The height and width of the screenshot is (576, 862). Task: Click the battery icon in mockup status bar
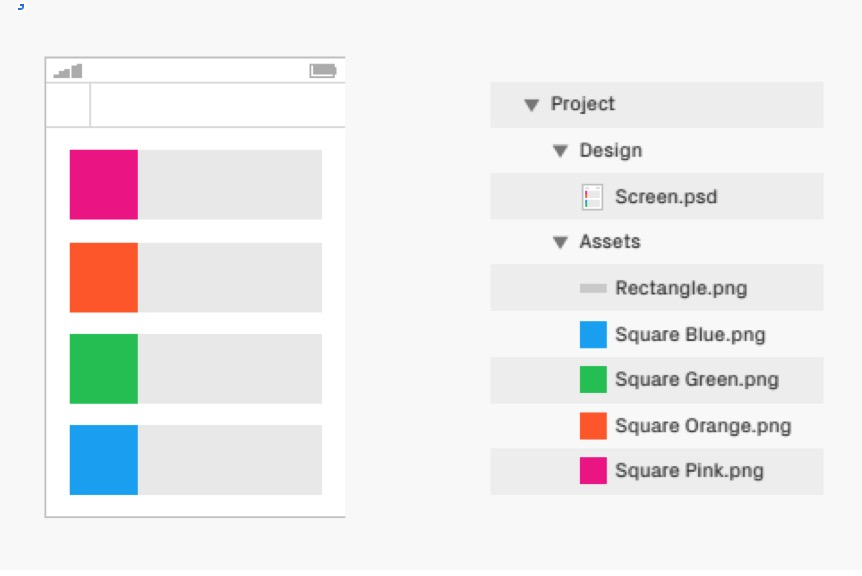[323, 70]
